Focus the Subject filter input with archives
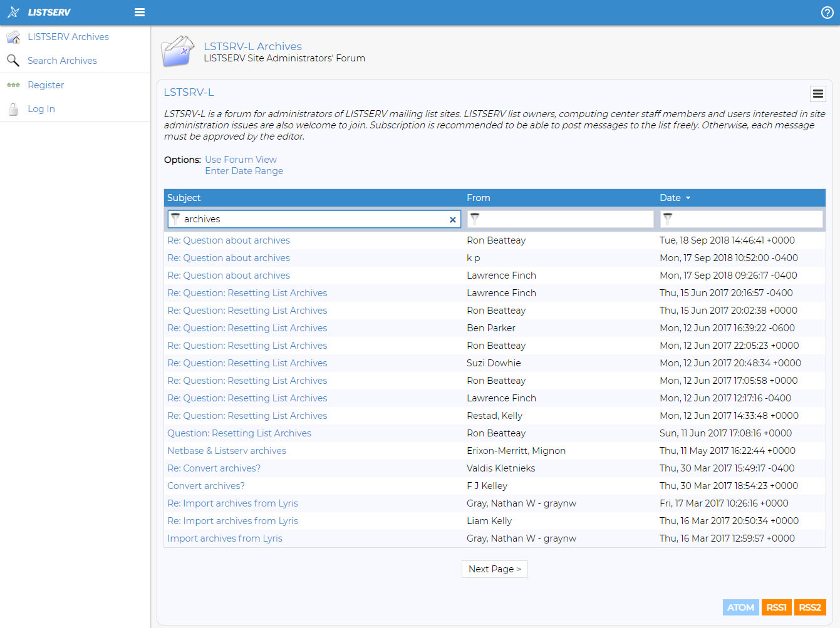This screenshot has width=840, height=628. click(314, 219)
